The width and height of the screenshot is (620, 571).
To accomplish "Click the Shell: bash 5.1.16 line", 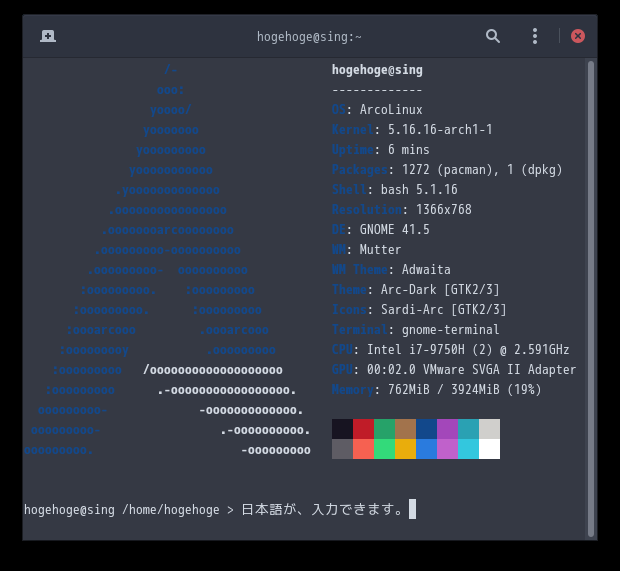I will coord(395,189).
